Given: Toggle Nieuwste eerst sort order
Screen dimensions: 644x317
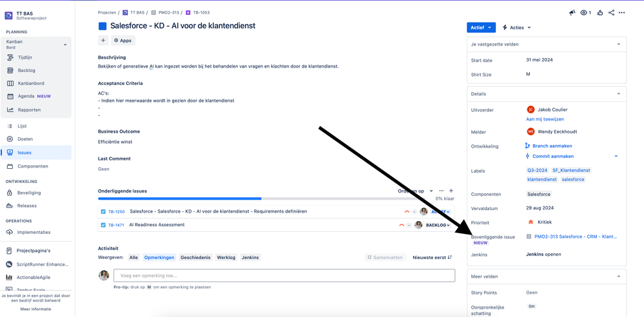Looking at the screenshot, I should (x=432, y=258).
